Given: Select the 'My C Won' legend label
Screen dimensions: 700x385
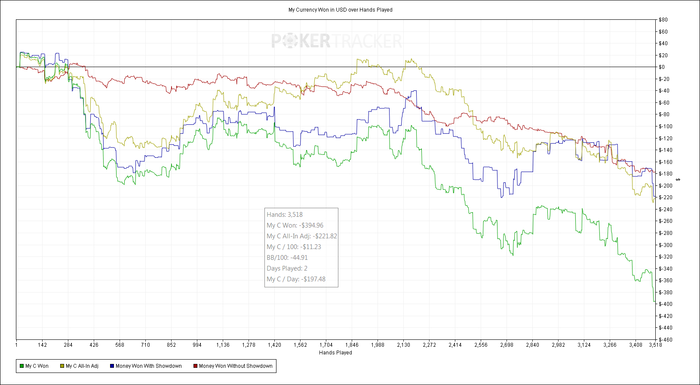Looking at the screenshot, I should pyautogui.click(x=37, y=366).
